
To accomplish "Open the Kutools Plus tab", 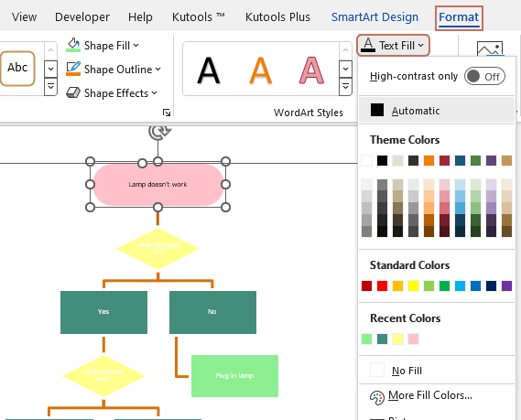I will point(277,17).
